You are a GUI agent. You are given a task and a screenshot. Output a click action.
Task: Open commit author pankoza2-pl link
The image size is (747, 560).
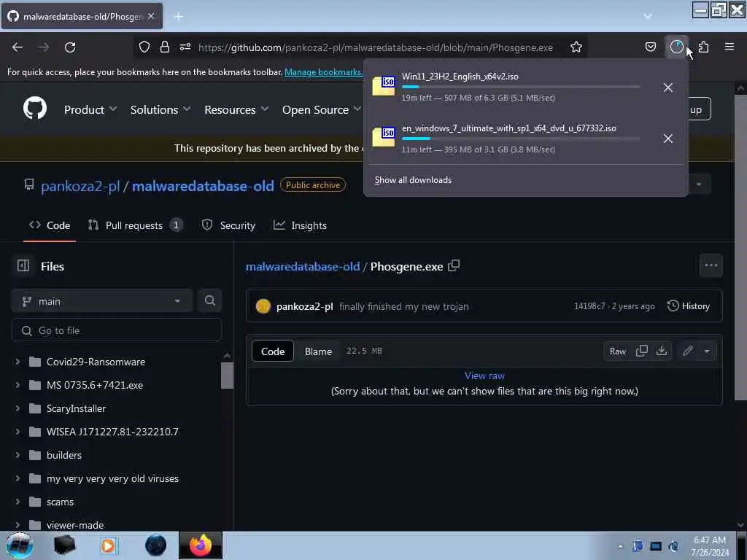(x=304, y=306)
